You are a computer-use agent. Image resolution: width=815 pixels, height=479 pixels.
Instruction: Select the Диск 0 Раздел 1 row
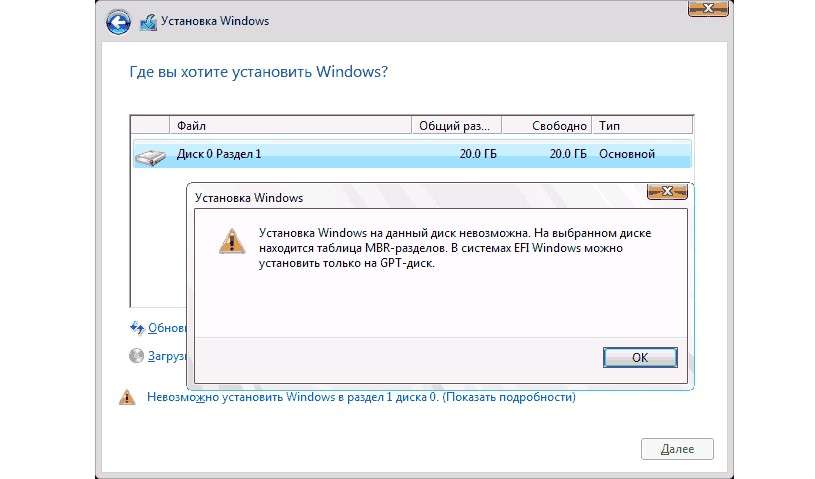click(x=412, y=154)
